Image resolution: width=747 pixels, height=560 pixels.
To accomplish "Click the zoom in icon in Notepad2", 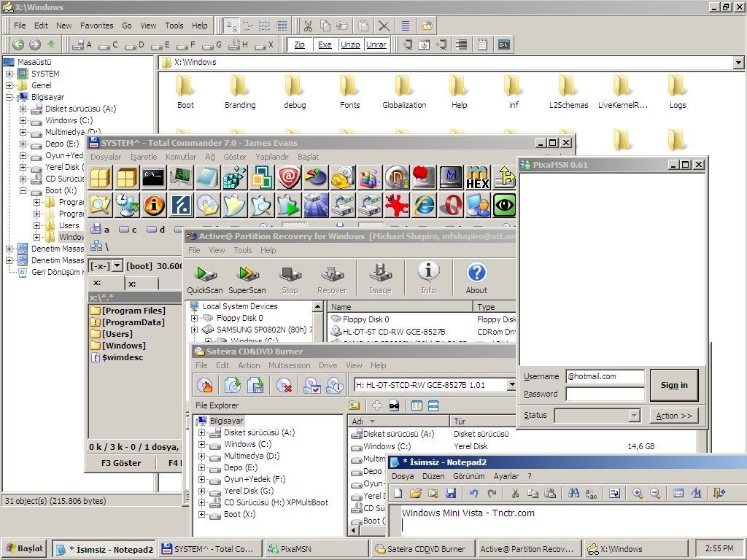I will click(x=638, y=494).
